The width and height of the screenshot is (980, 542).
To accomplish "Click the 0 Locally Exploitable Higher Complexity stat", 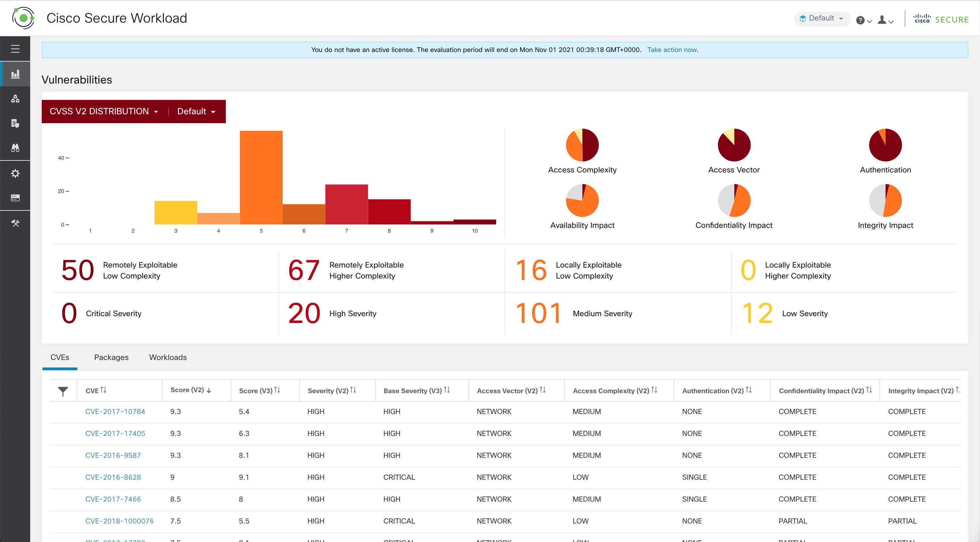I will click(786, 270).
